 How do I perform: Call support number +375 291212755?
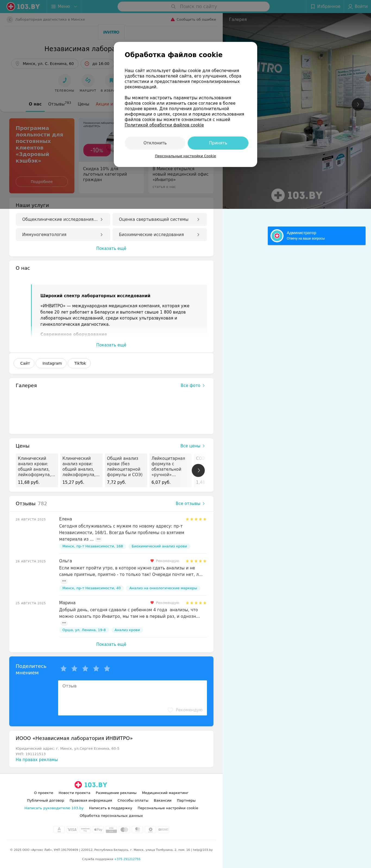[x=127, y=859]
